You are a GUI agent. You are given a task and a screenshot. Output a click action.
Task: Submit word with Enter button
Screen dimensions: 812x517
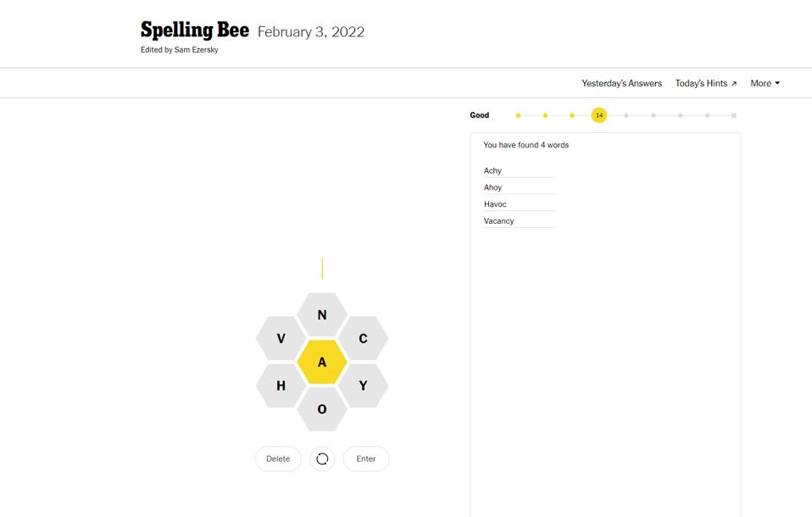366,459
